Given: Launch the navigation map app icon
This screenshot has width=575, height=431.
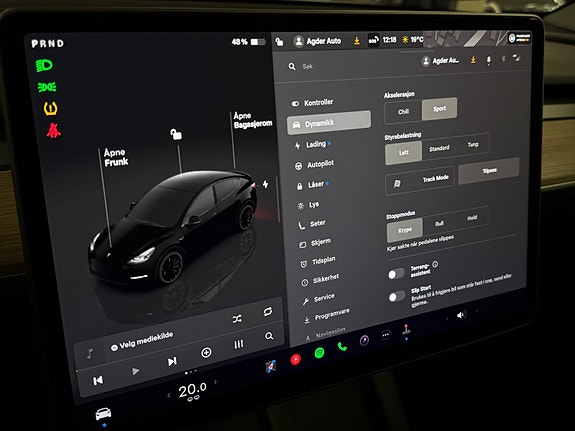Looking at the screenshot, I should point(271,366).
